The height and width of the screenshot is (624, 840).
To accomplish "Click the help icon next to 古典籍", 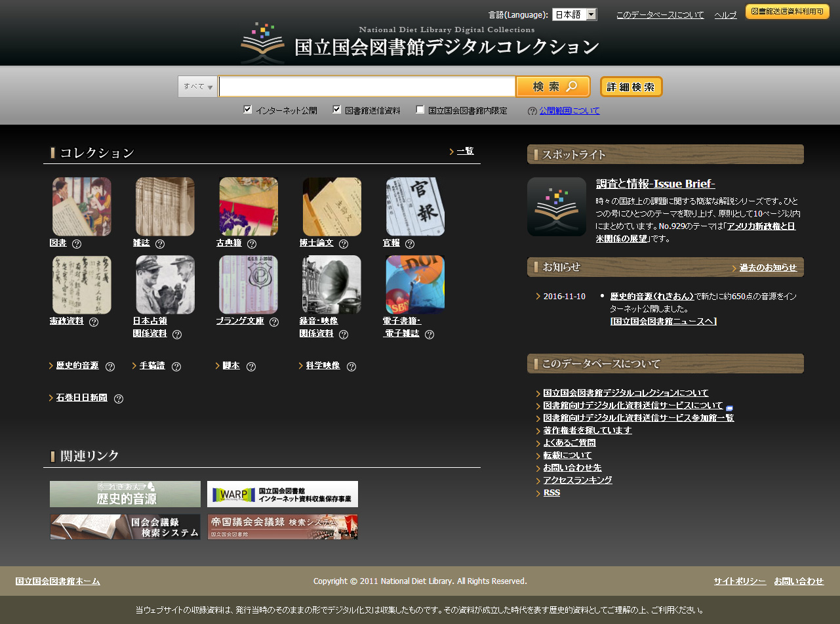I will click(252, 244).
